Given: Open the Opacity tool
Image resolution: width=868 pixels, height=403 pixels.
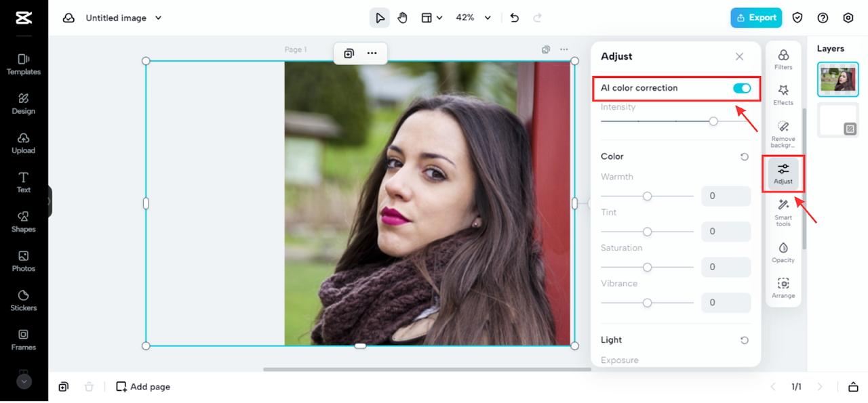Looking at the screenshot, I should click(783, 253).
